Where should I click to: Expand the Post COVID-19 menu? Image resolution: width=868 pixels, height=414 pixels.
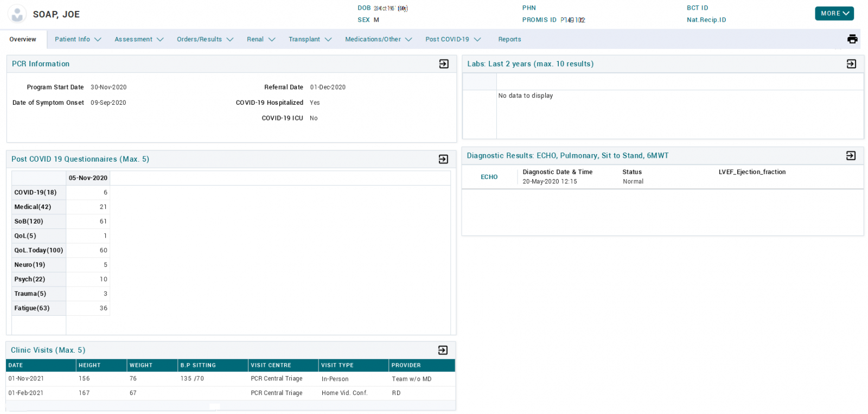click(452, 40)
